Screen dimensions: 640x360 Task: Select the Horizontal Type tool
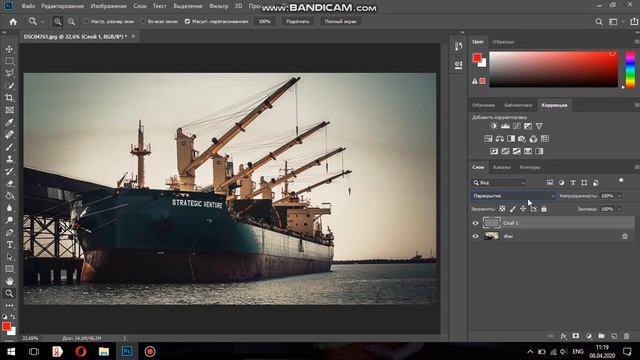(9, 245)
